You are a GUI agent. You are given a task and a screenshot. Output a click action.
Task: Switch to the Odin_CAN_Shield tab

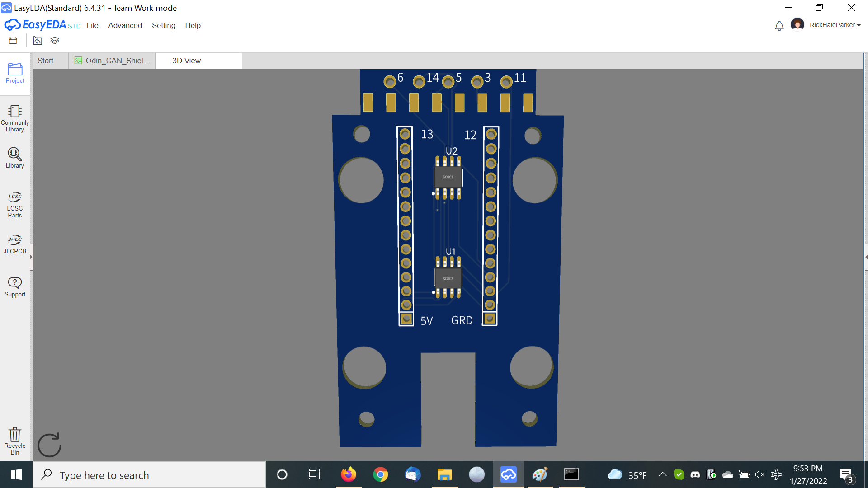(x=112, y=61)
